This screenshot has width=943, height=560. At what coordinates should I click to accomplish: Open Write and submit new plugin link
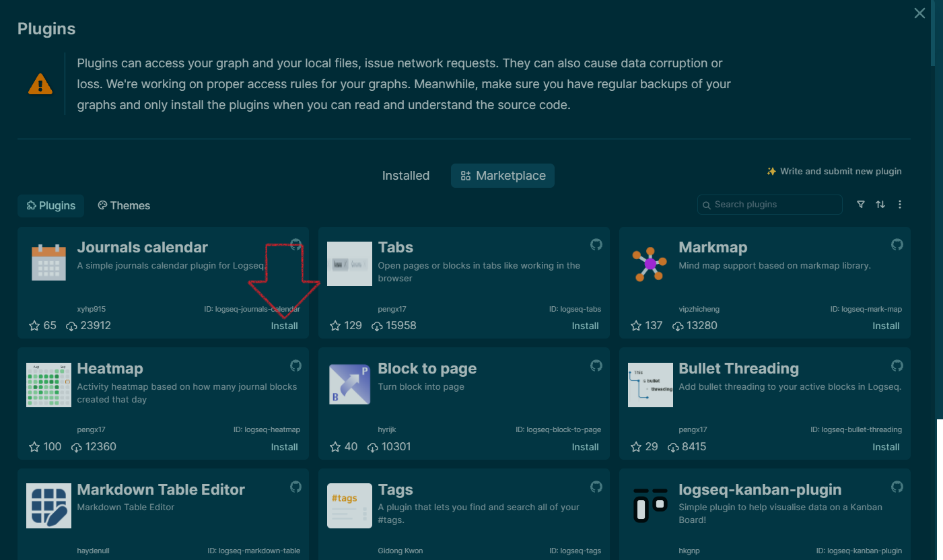pyautogui.click(x=834, y=172)
